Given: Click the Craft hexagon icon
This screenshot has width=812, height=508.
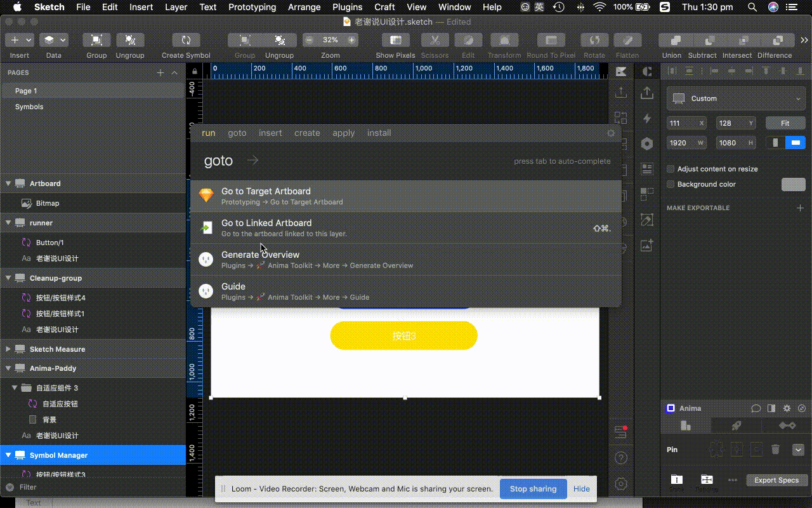Looking at the screenshot, I should (646, 144).
